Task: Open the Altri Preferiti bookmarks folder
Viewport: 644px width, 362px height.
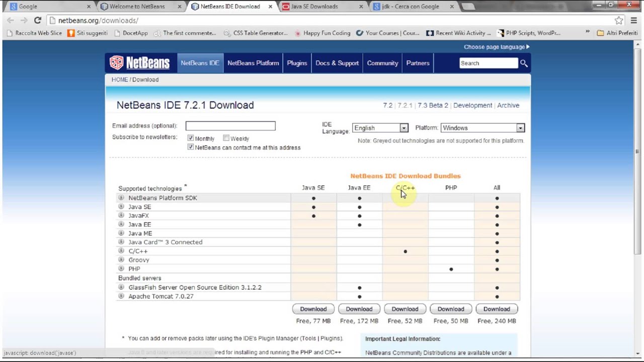Action: [617, 33]
